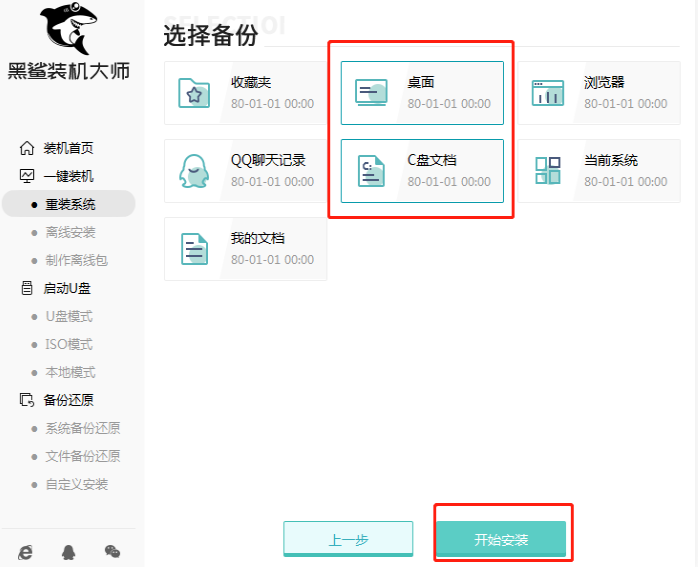
Task: Click the WeChat icon in sidebar footer
Action: tap(112, 552)
